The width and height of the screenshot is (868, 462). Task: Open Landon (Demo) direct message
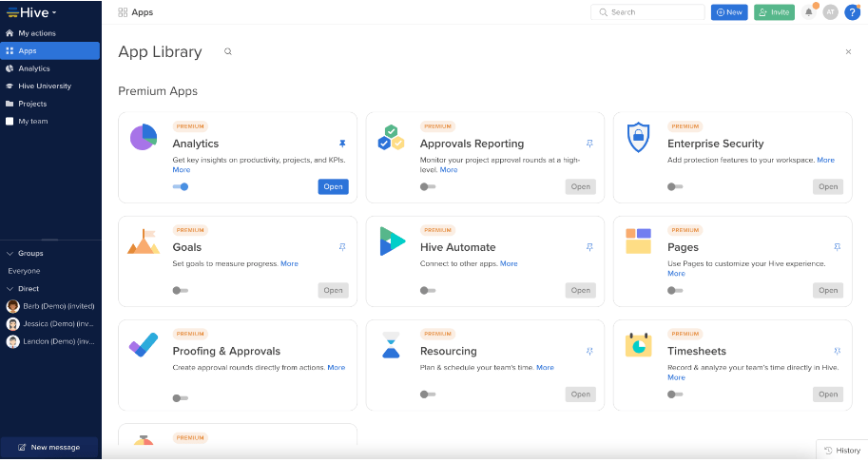[50, 341]
